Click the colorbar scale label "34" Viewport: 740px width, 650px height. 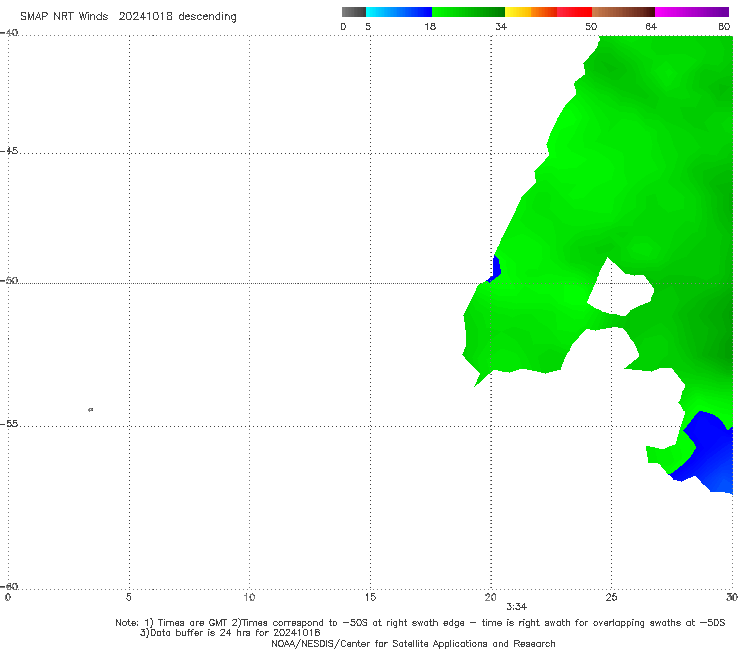(501, 26)
